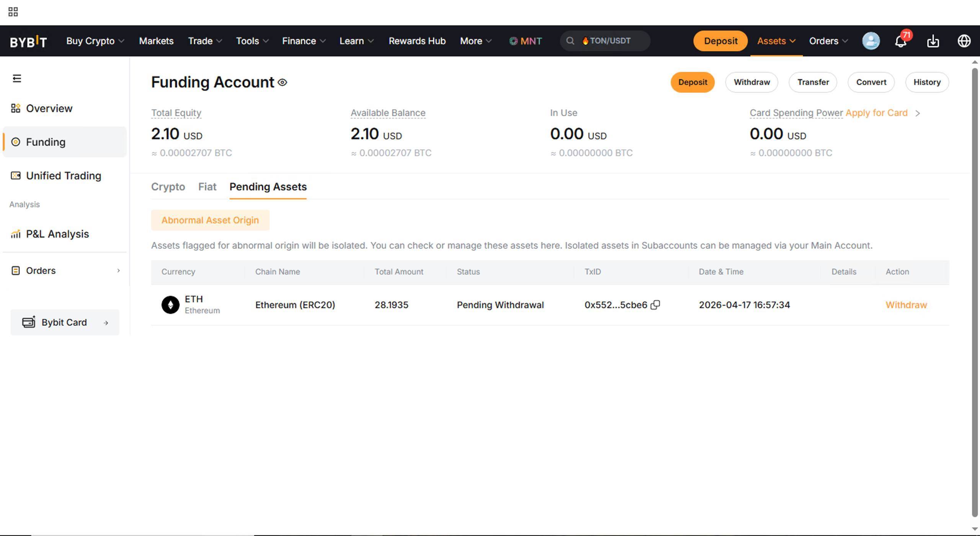Click the Pending Withdrawal status
This screenshot has width=980, height=536.
point(500,305)
